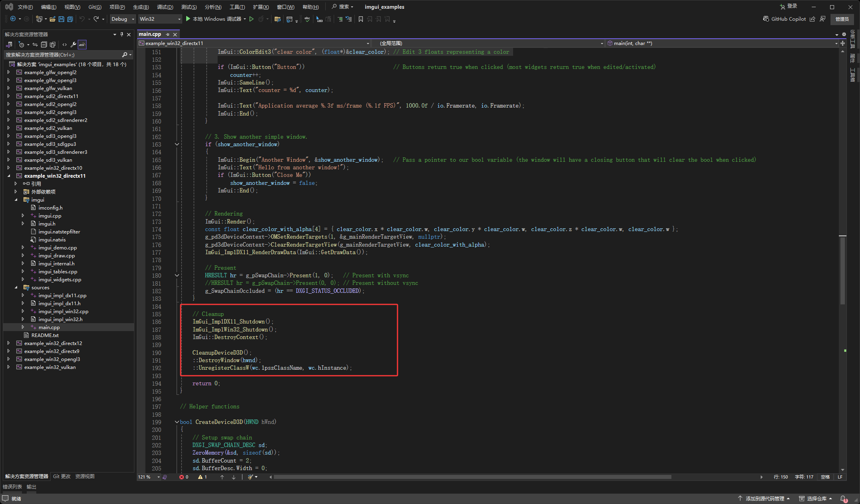Open the 输出 panel tab
This screenshot has width=860, height=504.
point(31,486)
